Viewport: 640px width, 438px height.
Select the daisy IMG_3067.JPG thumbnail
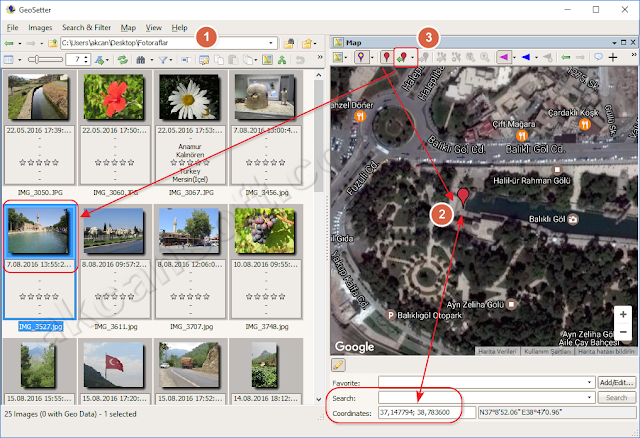click(189, 97)
